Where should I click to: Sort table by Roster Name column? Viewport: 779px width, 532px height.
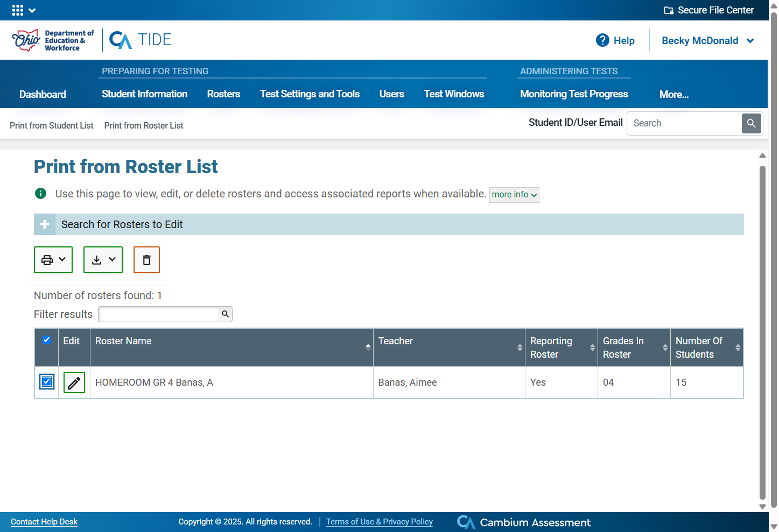(x=231, y=347)
